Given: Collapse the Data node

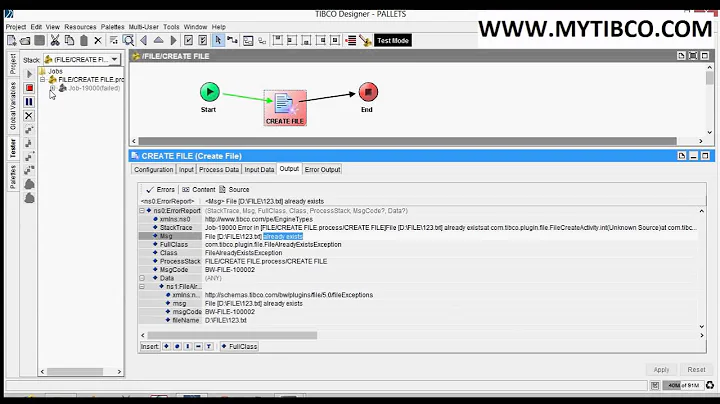Looking at the screenshot, I should pos(142,278).
